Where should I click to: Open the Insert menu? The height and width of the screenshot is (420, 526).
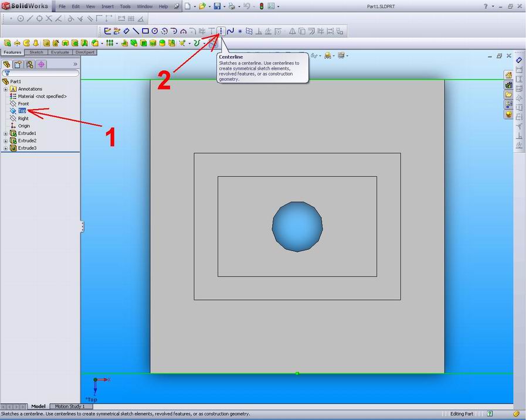107,6
